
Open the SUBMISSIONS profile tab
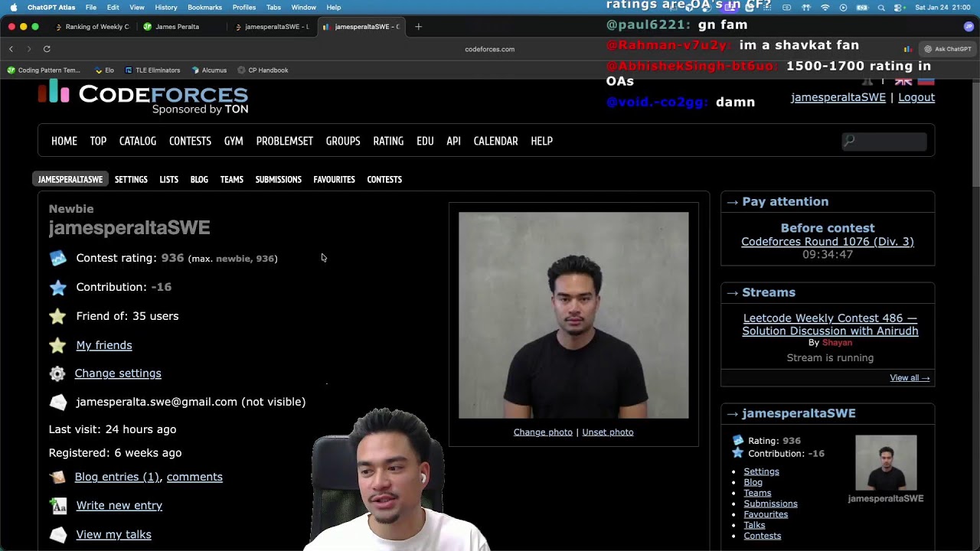(x=278, y=180)
